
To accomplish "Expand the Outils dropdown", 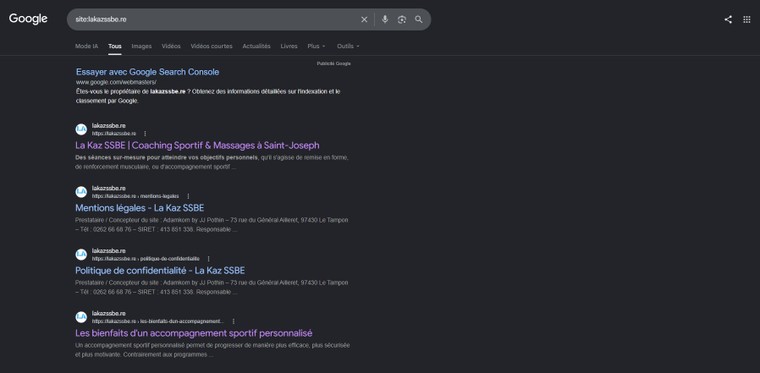I will coord(348,46).
